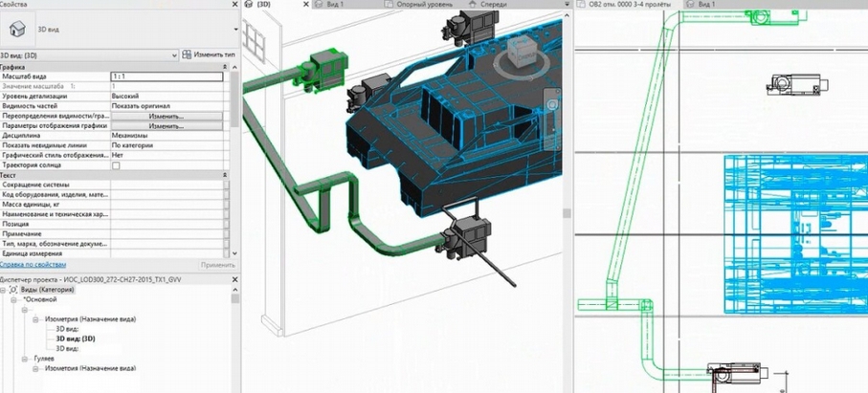The image size is (868, 393).
Task: Select the bold 3D вид: (3D) tree item
Action: click(x=76, y=338)
